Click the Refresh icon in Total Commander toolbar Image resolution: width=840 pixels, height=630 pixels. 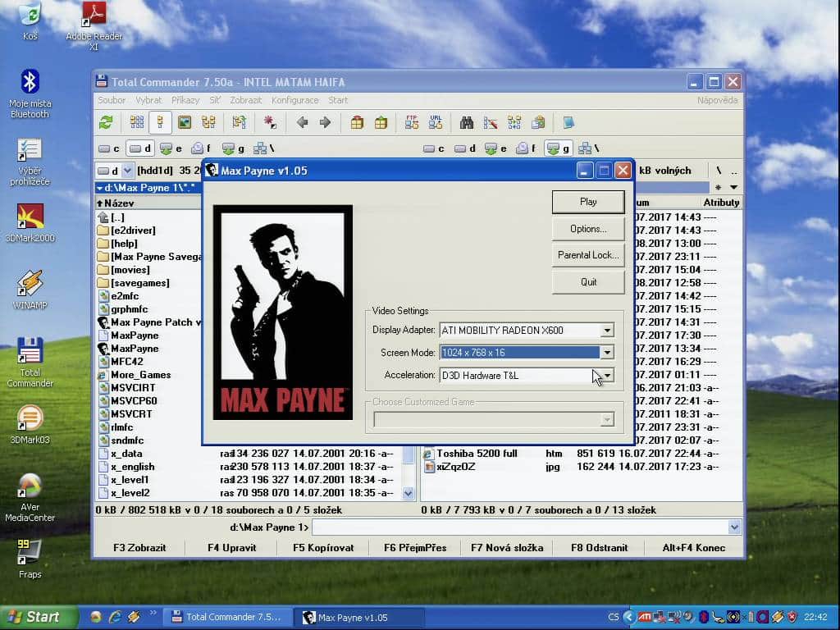(106, 123)
